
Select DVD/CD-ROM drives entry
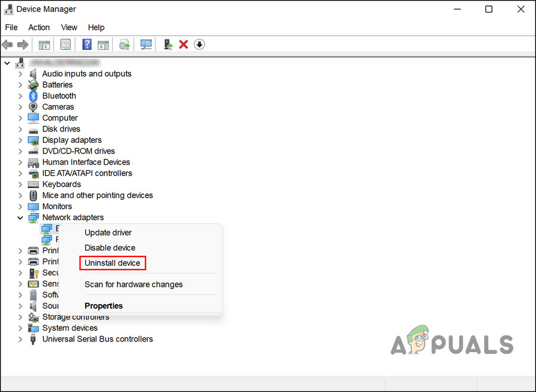point(79,151)
